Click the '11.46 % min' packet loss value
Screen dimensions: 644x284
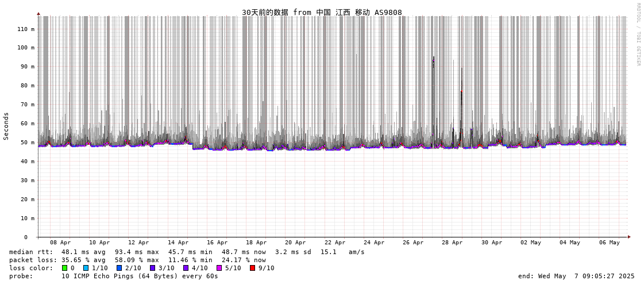(190, 260)
